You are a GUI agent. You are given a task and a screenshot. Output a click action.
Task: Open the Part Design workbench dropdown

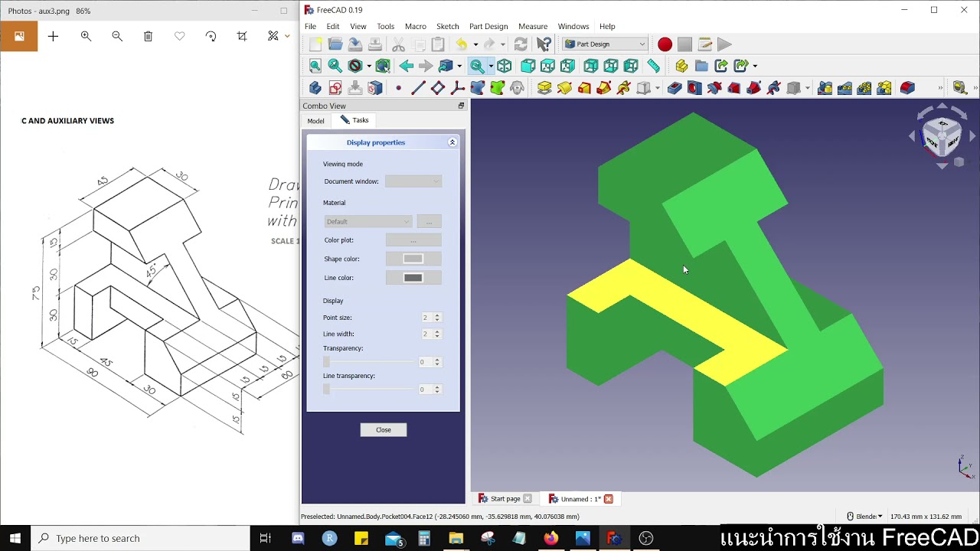(606, 44)
